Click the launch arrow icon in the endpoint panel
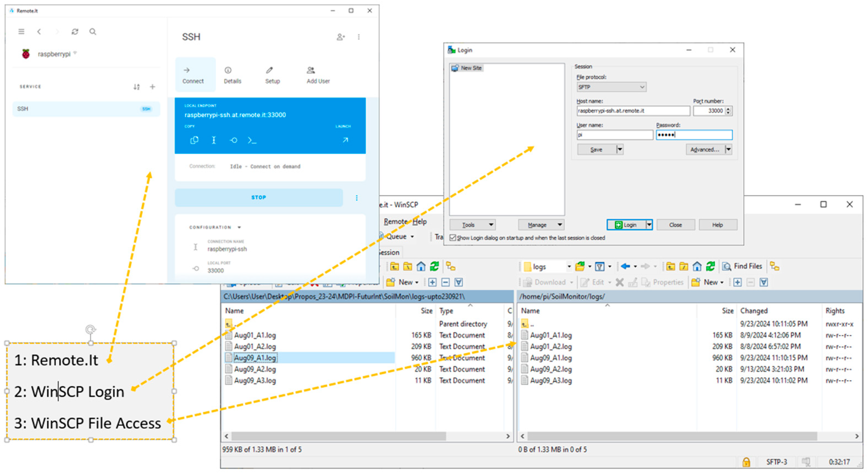The image size is (868, 474). tap(345, 140)
